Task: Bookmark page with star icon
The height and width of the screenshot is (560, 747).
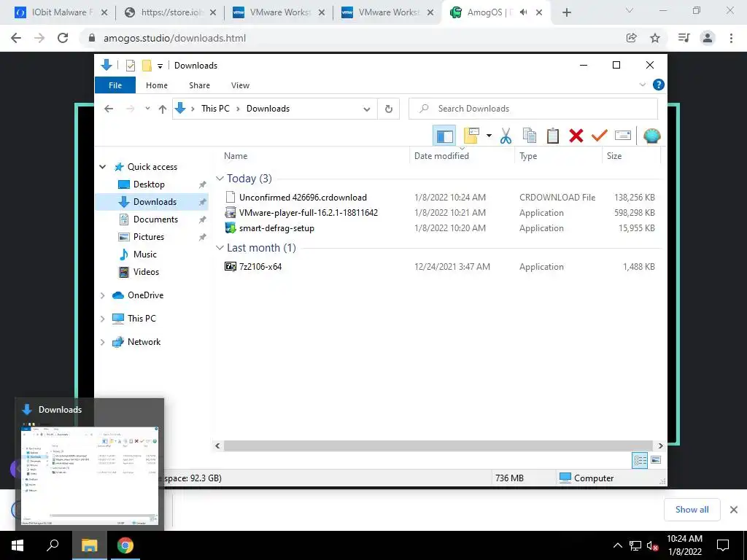Action: pos(655,38)
